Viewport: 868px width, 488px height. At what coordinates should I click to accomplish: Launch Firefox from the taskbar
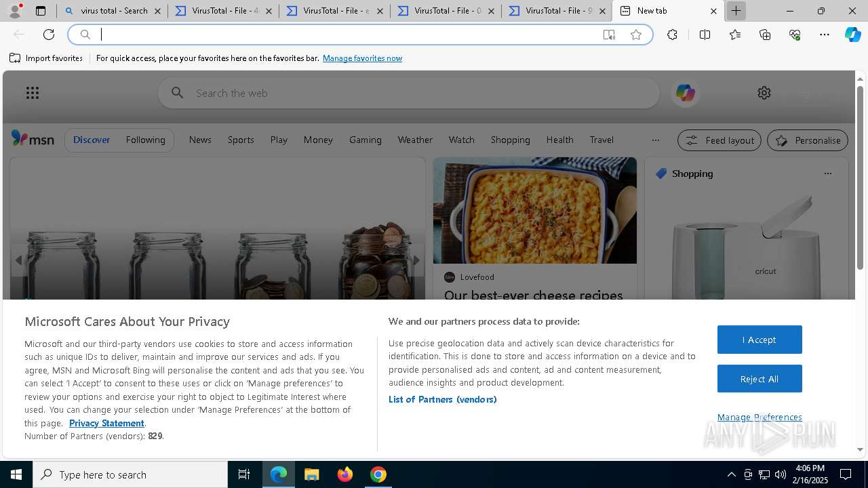[345, 474]
